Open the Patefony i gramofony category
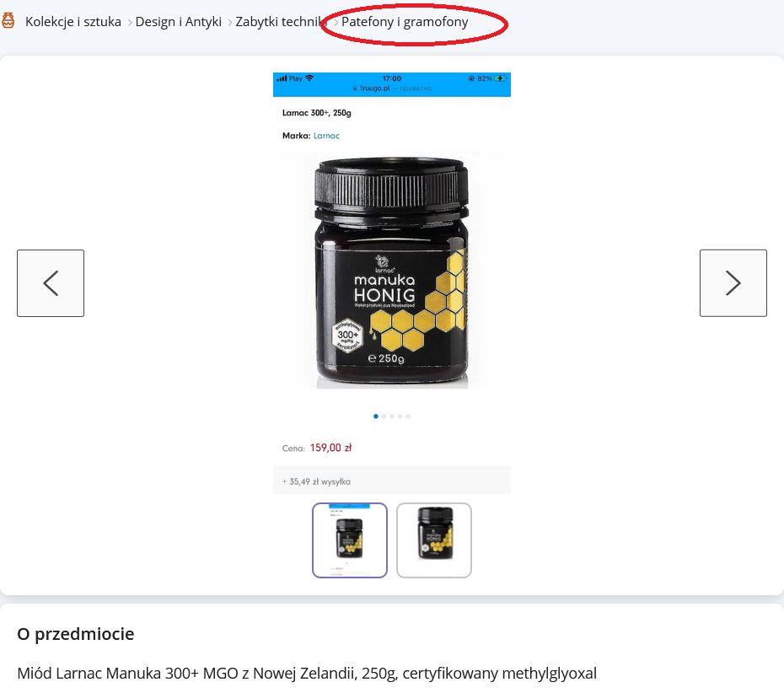 [405, 22]
